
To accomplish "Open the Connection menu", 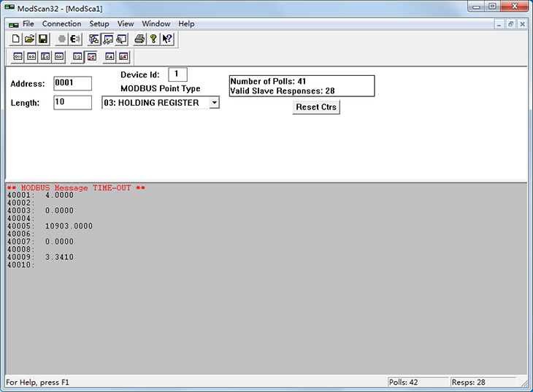I will [61, 23].
